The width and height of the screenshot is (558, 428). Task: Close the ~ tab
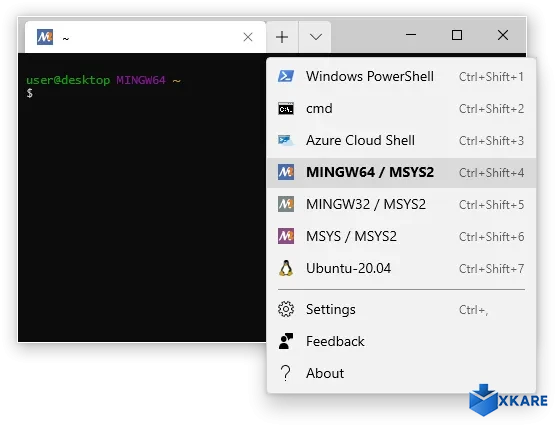pos(248,37)
